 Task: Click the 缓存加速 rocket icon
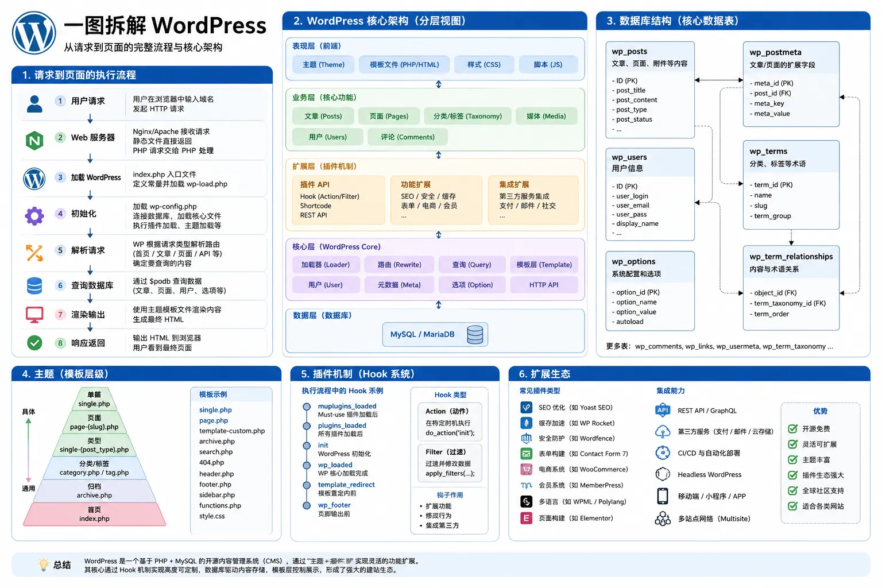(x=526, y=423)
